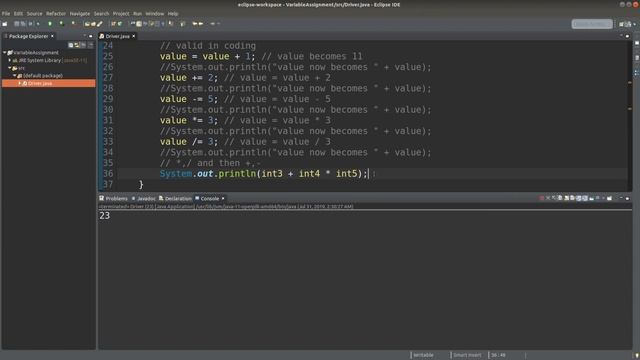Expand the JRE System Library node
The image size is (640, 360).
[x=10, y=60]
